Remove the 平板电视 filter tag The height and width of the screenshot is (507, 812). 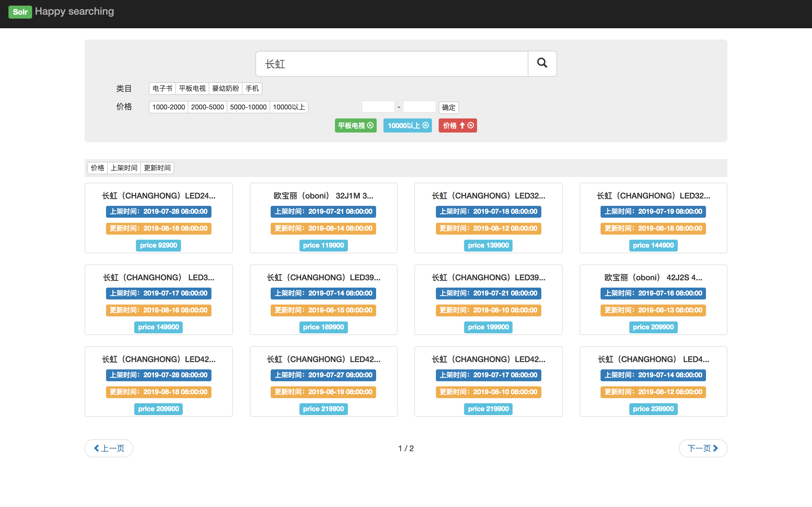click(370, 125)
